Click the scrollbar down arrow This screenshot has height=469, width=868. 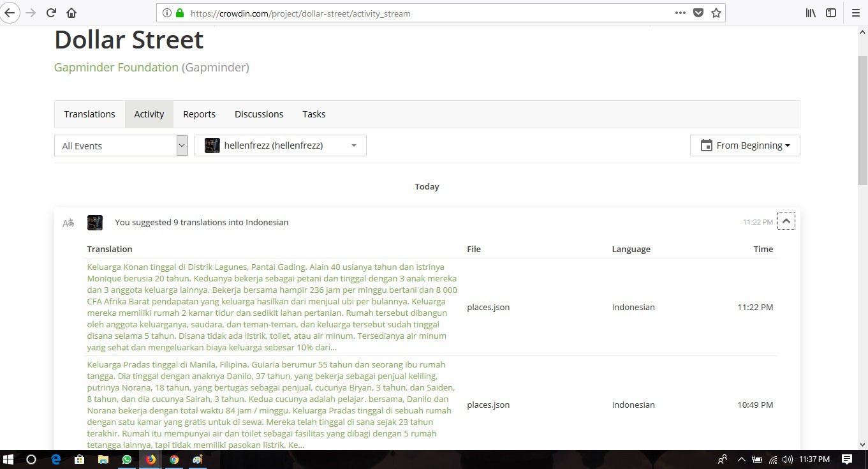(862, 444)
